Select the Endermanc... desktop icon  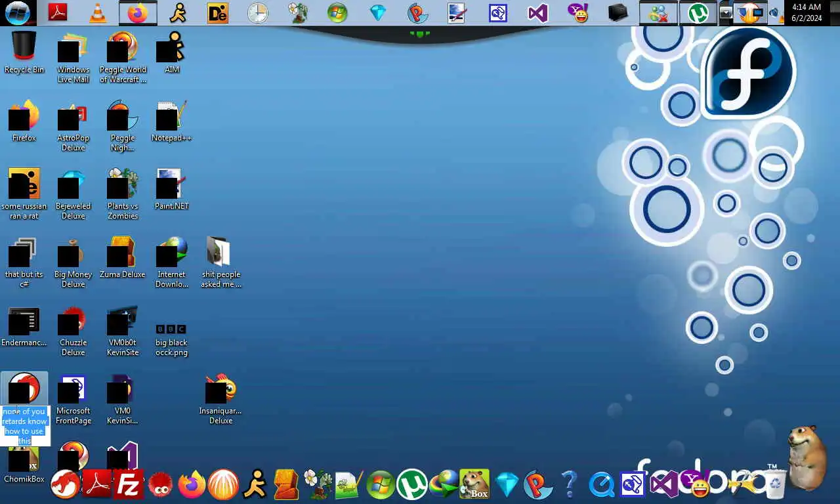pyautogui.click(x=24, y=325)
